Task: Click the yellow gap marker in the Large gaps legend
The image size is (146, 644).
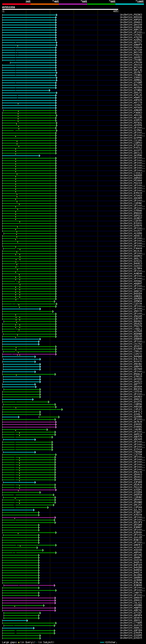Action: coord(19,642)
